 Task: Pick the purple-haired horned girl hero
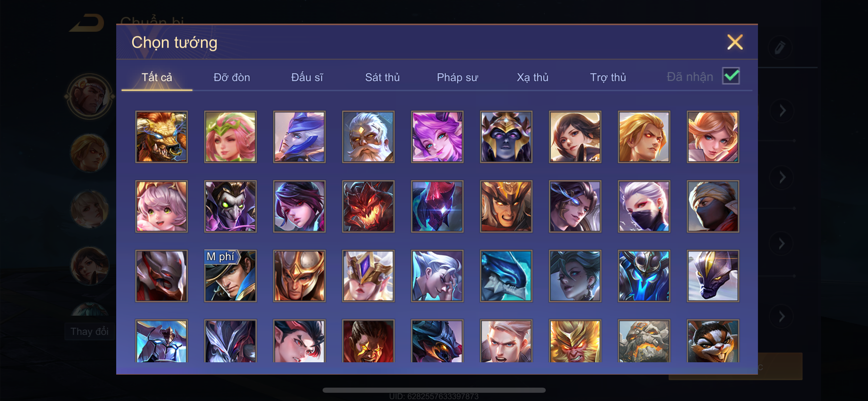437,137
